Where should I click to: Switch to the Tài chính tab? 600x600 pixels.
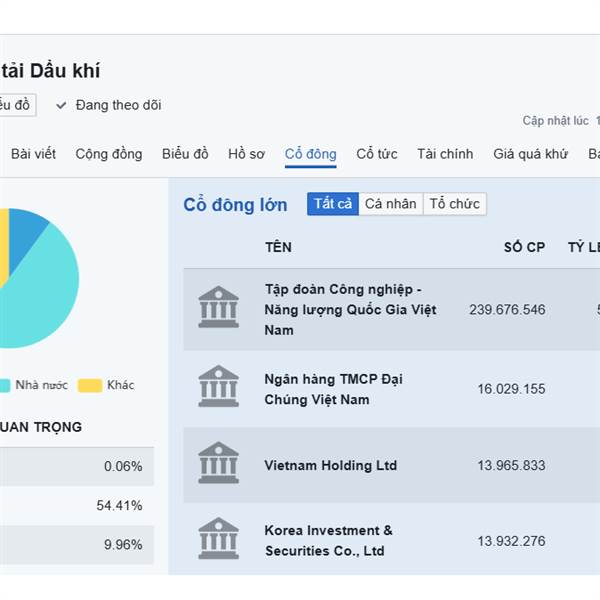pos(445,154)
